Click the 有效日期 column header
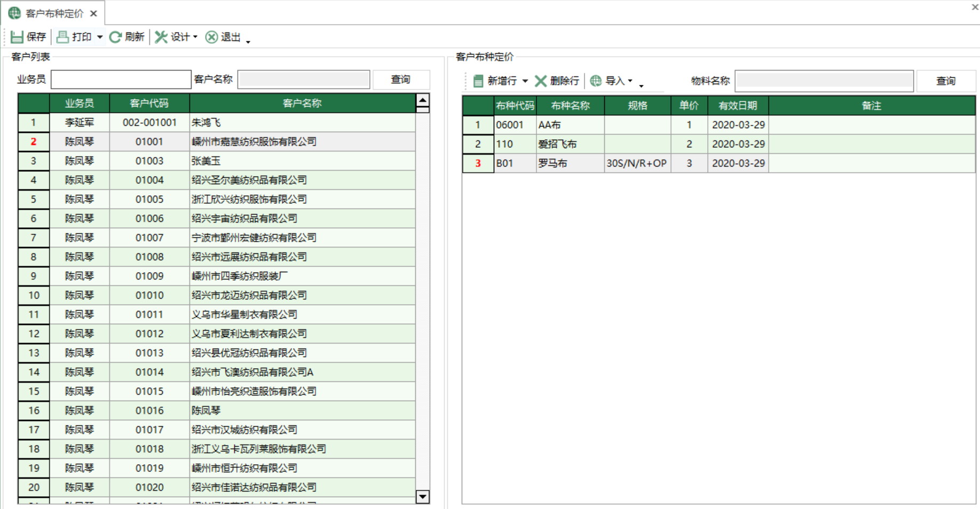This screenshot has height=509, width=980. point(738,106)
